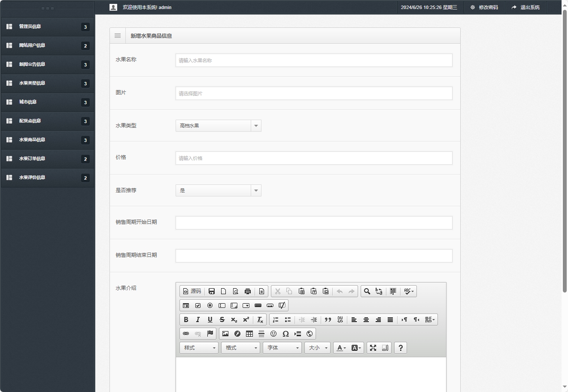Click the New Page icon in editor
This screenshot has width=568, height=392.
(x=224, y=291)
